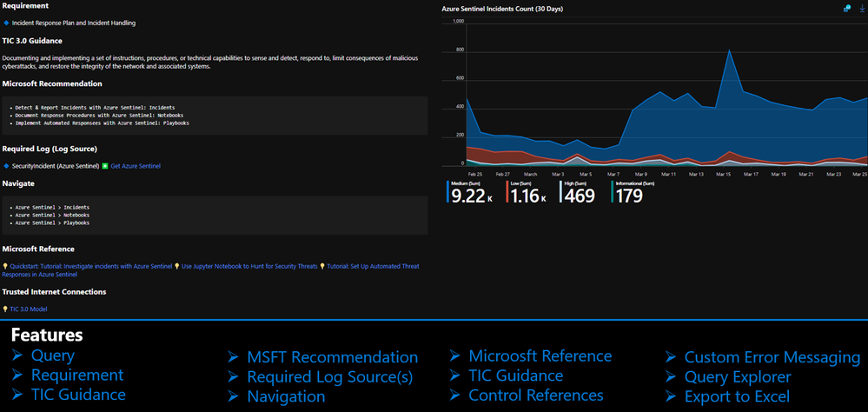
Task: Click Detect & Report Incidents recommendation line
Action: (96, 108)
